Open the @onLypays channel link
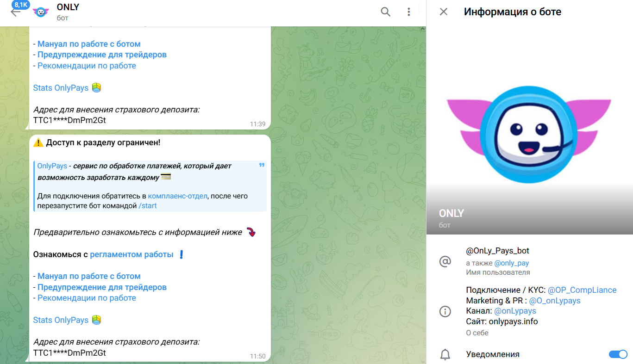 [515, 311]
